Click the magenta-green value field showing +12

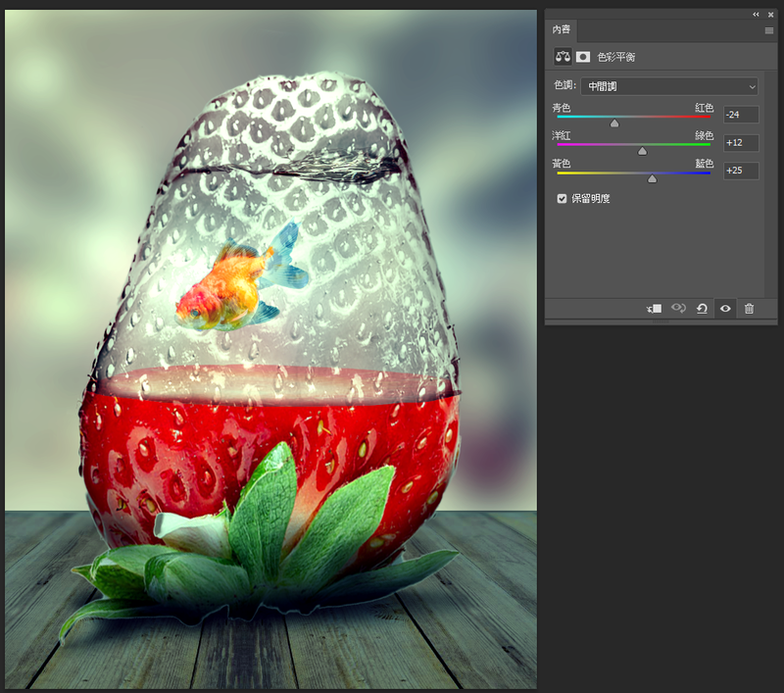(740, 143)
